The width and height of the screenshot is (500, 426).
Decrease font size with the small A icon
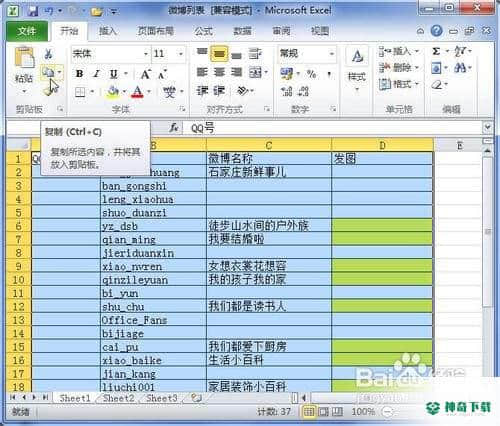tap(162, 74)
